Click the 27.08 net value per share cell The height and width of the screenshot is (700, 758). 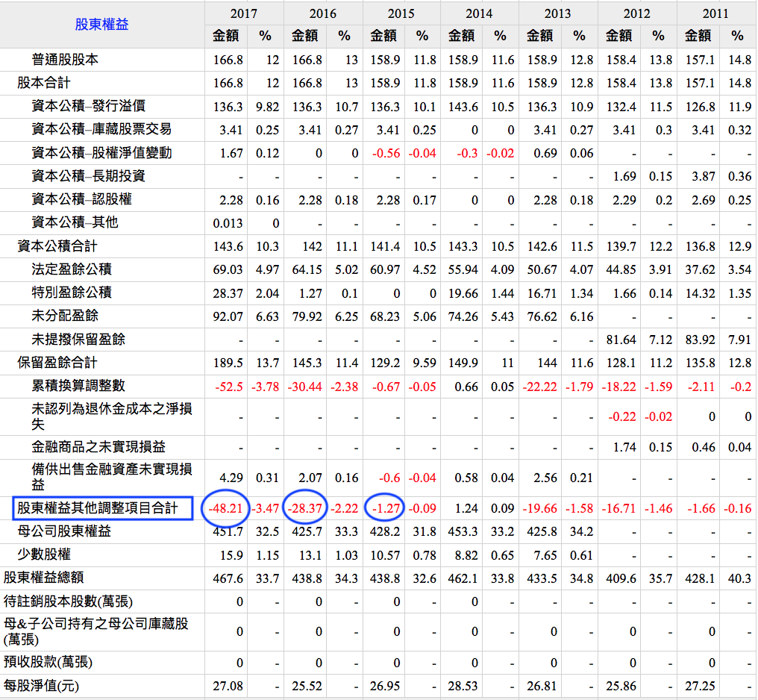(228, 686)
